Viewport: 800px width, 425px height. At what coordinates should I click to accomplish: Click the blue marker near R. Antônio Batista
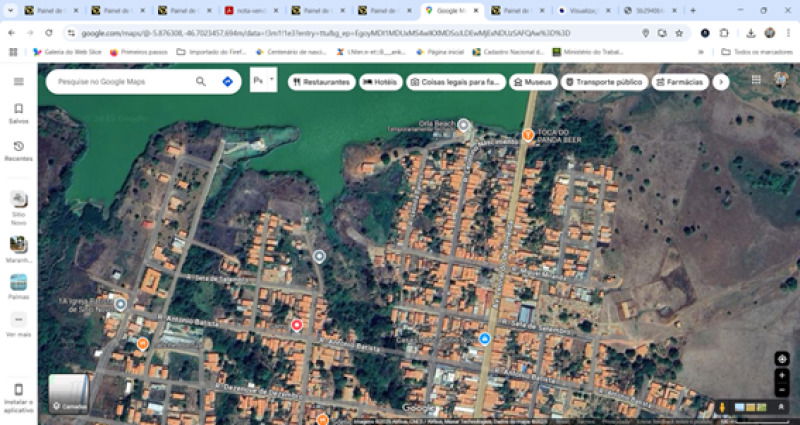click(485, 338)
